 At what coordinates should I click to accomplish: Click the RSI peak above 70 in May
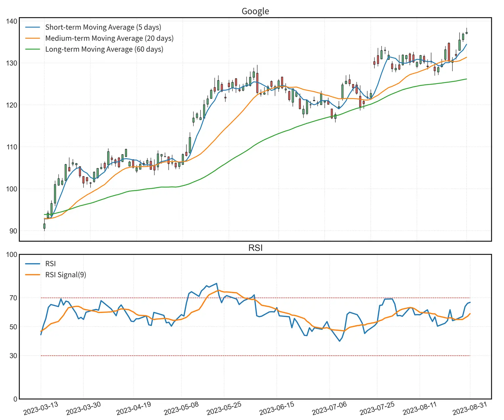click(216, 283)
